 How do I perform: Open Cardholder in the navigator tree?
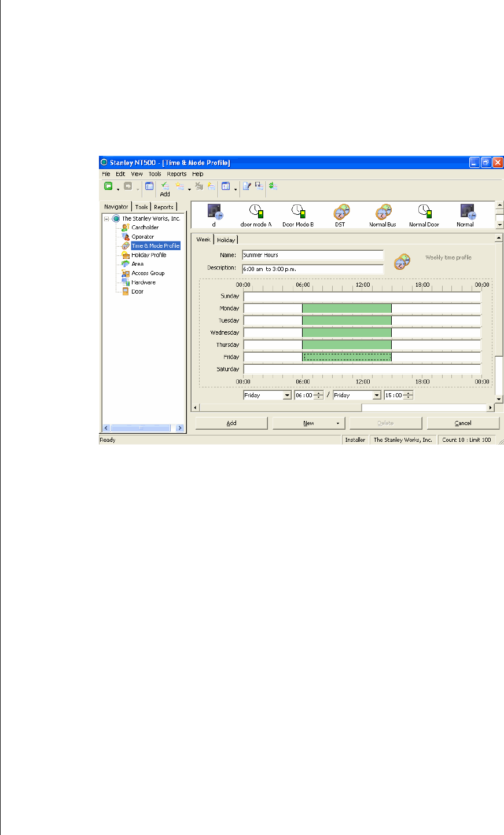click(145, 228)
